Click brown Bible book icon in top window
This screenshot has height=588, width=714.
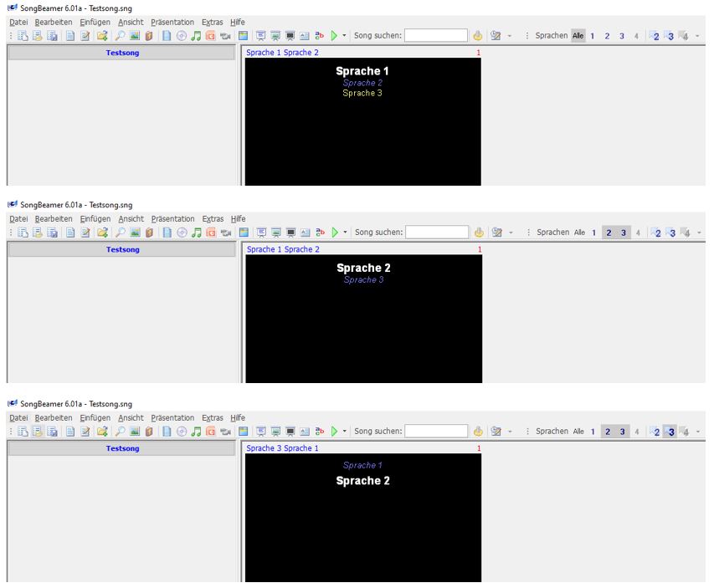tap(149, 35)
